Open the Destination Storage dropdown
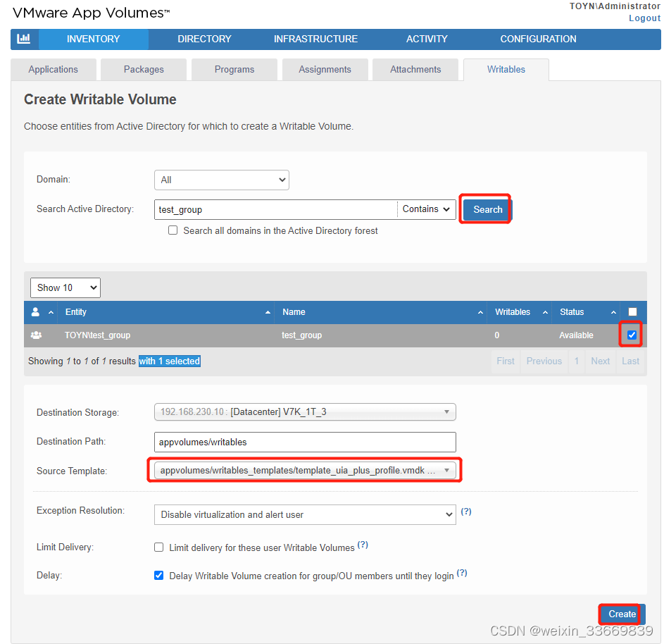The width and height of the screenshot is (664, 644). (x=305, y=411)
